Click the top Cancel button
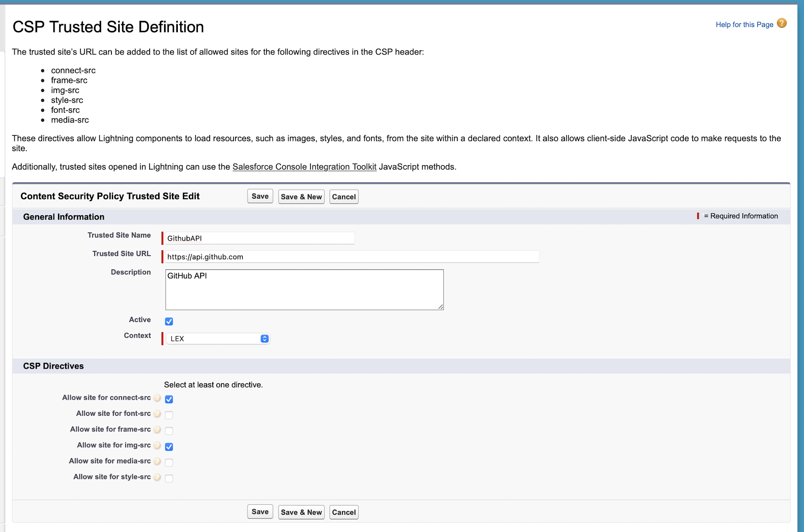 344,197
